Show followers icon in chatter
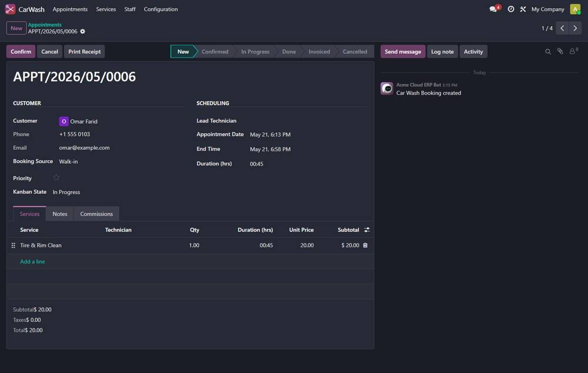This screenshot has height=373, width=588. [x=573, y=51]
